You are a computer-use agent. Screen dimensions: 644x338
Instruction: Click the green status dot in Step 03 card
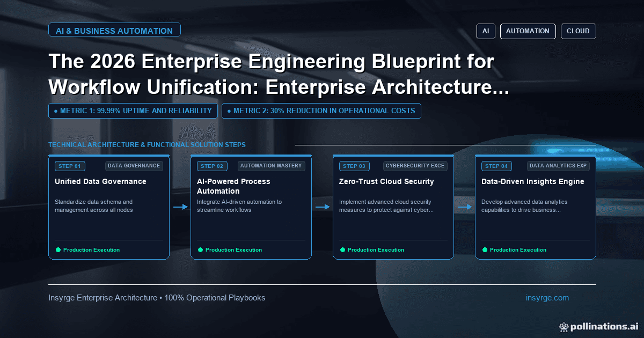342,250
